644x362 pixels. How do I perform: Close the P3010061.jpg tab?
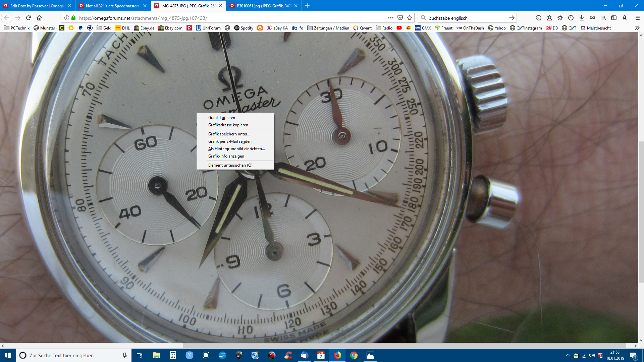296,6
